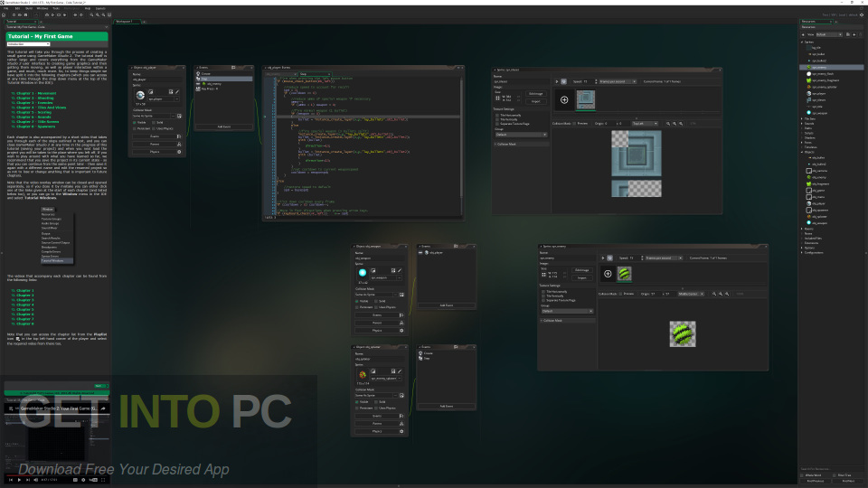Select the Step tab in the code editor
Viewport: 868px width, 488px height.
point(315,73)
